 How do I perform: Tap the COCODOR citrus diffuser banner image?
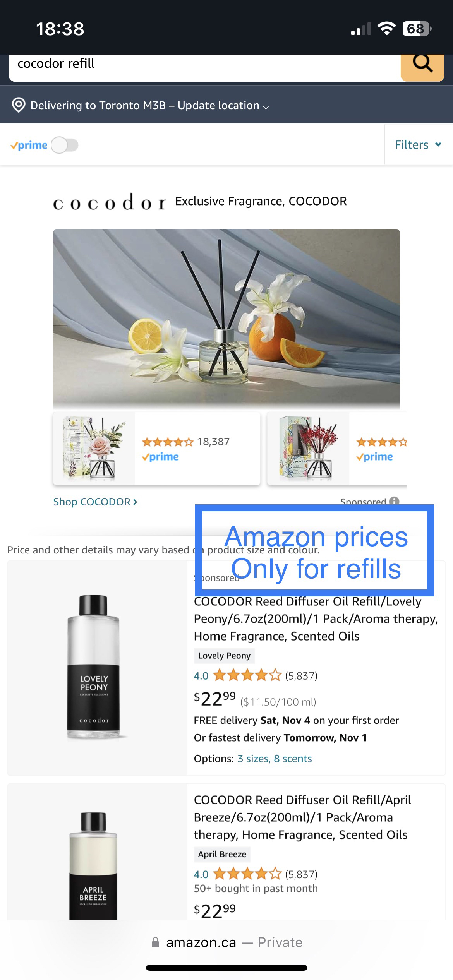point(226,319)
